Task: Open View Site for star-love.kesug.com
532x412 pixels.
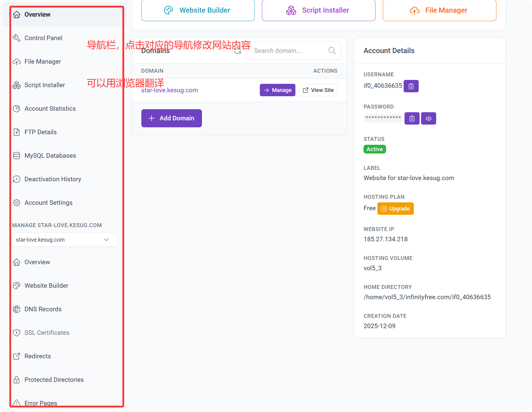Action: [318, 90]
